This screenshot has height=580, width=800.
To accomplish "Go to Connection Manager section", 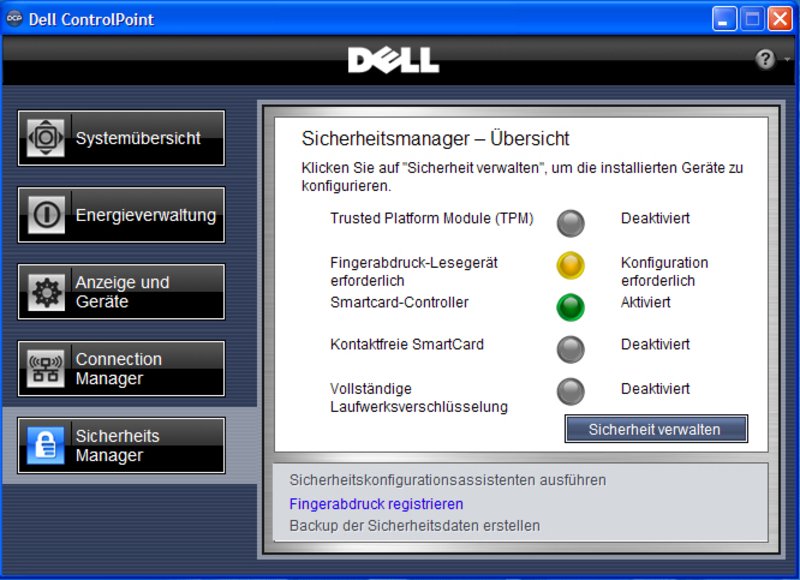I will [x=121, y=368].
